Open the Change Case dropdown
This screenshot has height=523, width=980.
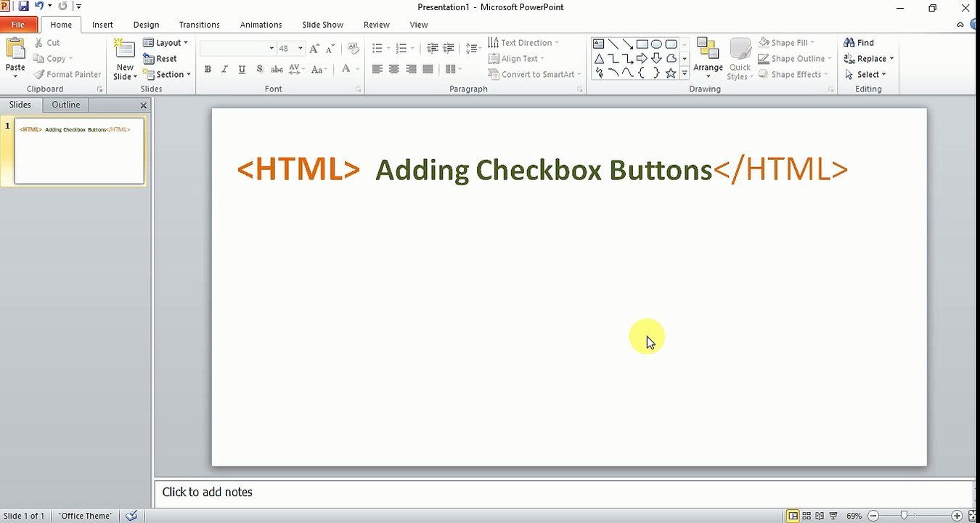coord(319,69)
